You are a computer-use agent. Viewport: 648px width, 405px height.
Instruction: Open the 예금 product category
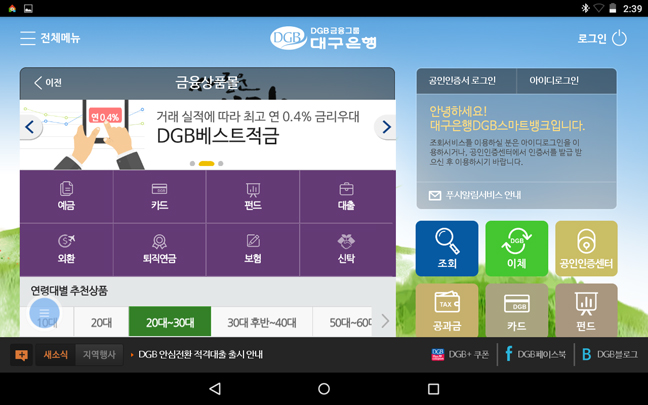66,196
